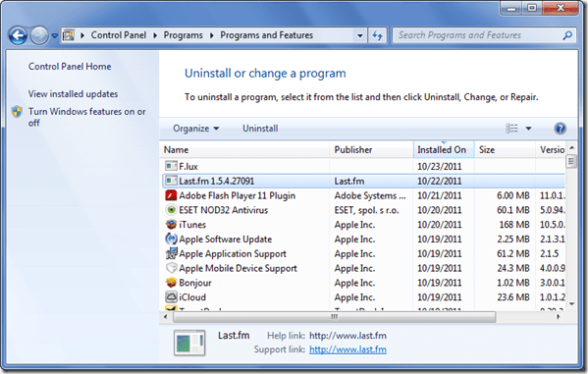Click the Uninstall toolbar button
The width and height of the screenshot is (588, 374).
[260, 129]
